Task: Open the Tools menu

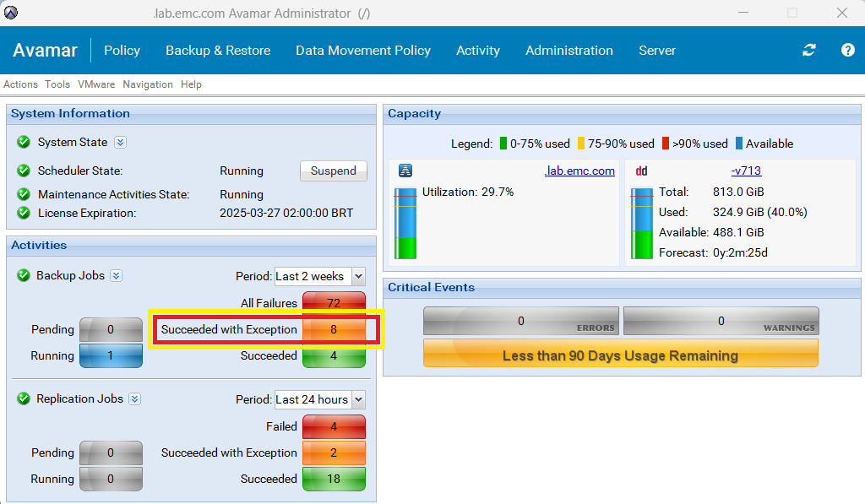Action: [57, 84]
